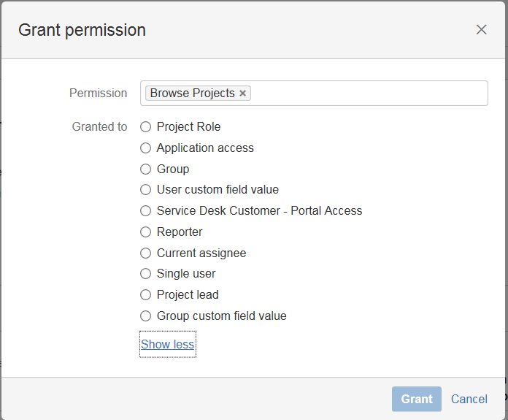The image size is (508, 420).
Task: Choose Application access radio button
Action: [146, 148]
